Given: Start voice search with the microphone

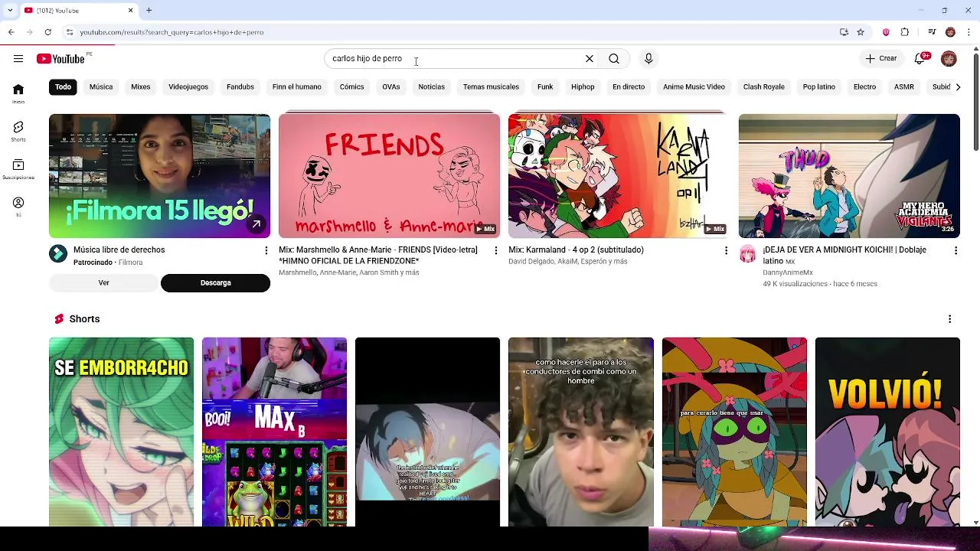Looking at the screenshot, I should click(648, 58).
